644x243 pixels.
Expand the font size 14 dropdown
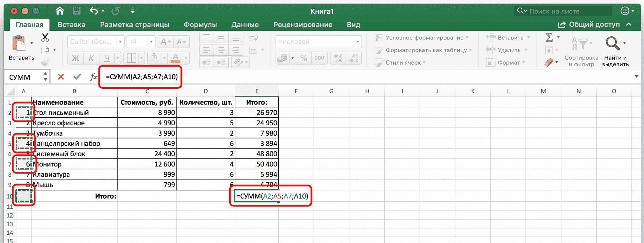tap(151, 42)
